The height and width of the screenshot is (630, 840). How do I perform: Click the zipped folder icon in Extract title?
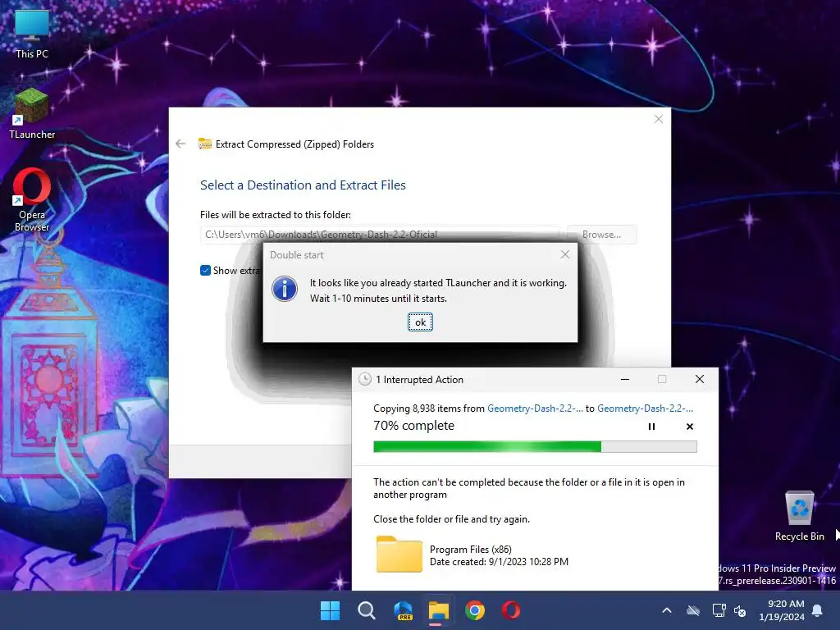204,144
